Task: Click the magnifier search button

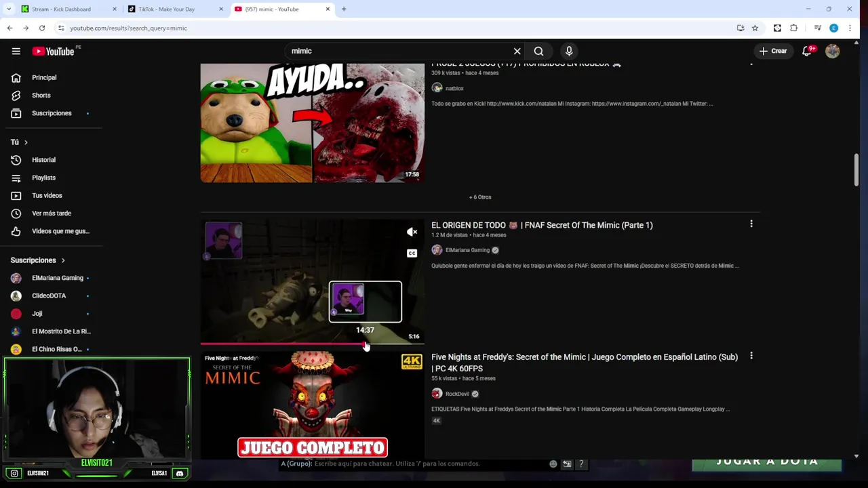Action: (x=538, y=51)
